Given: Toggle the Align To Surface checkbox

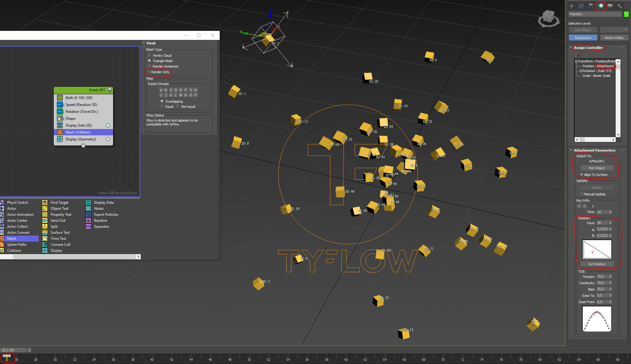Looking at the screenshot, I should (x=582, y=174).
